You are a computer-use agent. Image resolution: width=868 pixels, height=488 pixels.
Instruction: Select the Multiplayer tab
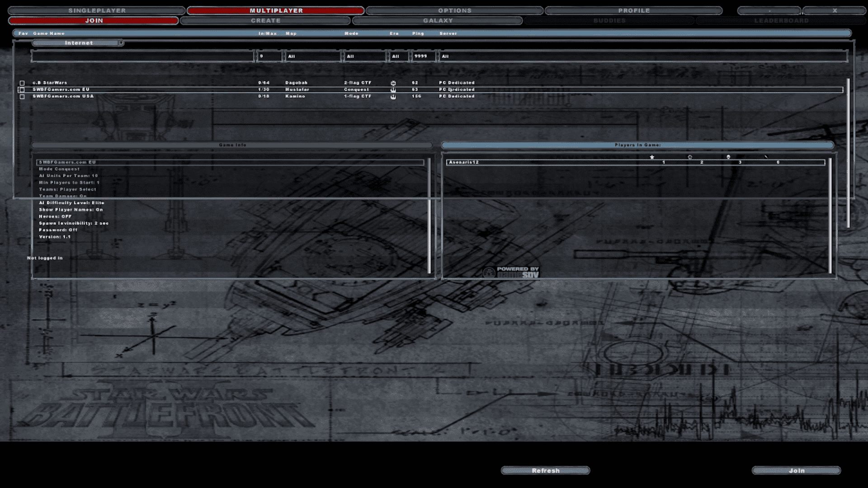276,10
